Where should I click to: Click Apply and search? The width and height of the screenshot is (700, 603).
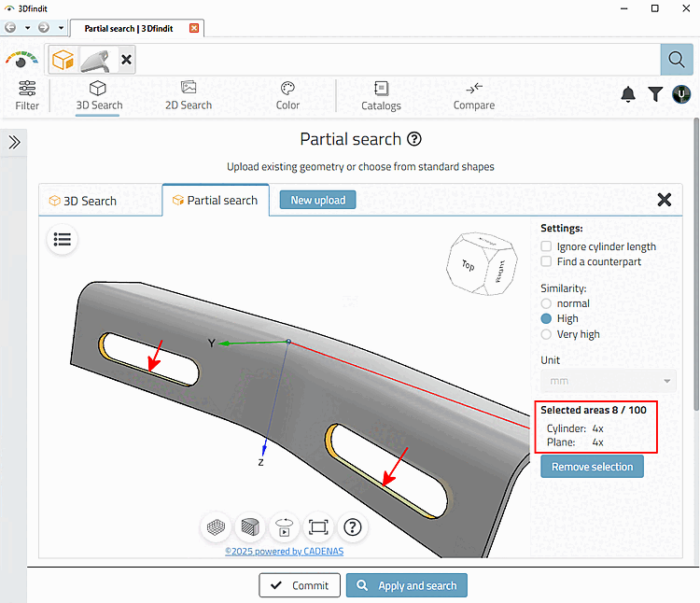tap(407, 585)
